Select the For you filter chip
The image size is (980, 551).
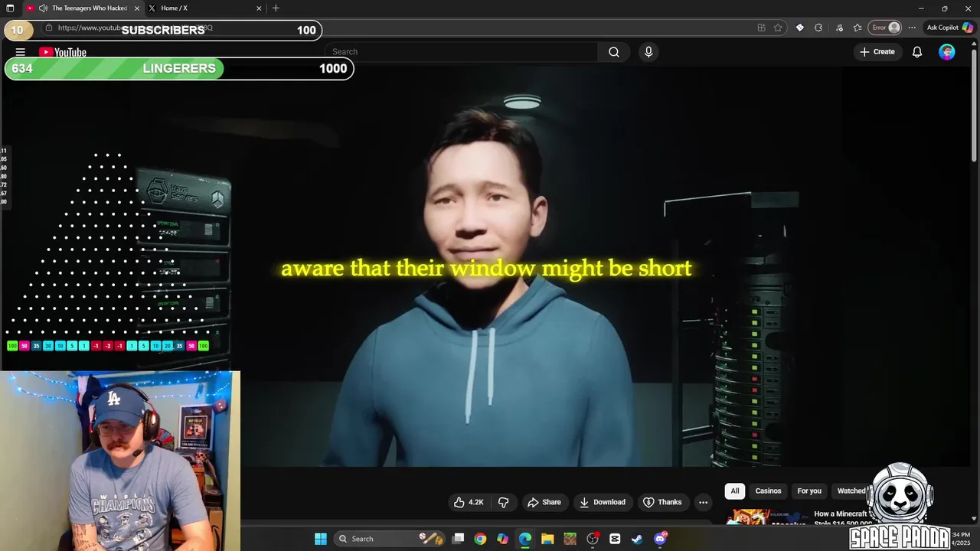pyautogui.click(x=809, y=491)
